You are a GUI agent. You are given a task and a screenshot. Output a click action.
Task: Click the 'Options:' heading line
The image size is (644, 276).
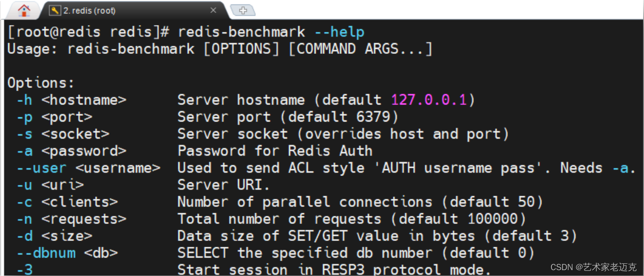(41, 83)
